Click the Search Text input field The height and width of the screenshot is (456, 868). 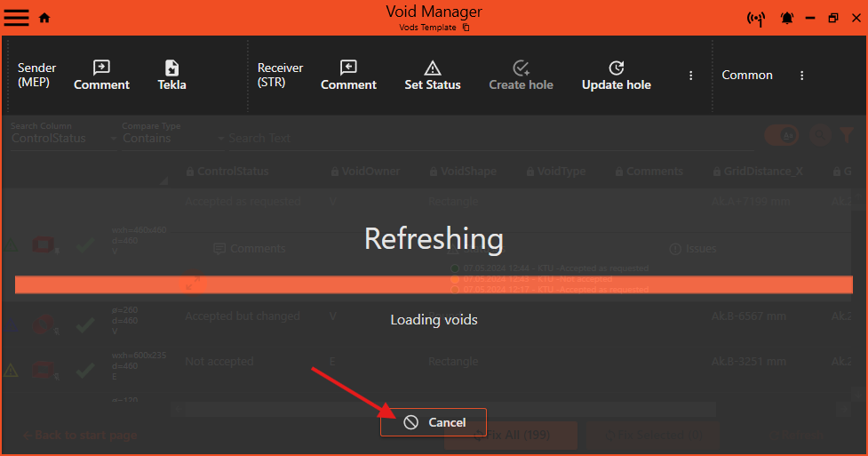click(x=355, y=138)
